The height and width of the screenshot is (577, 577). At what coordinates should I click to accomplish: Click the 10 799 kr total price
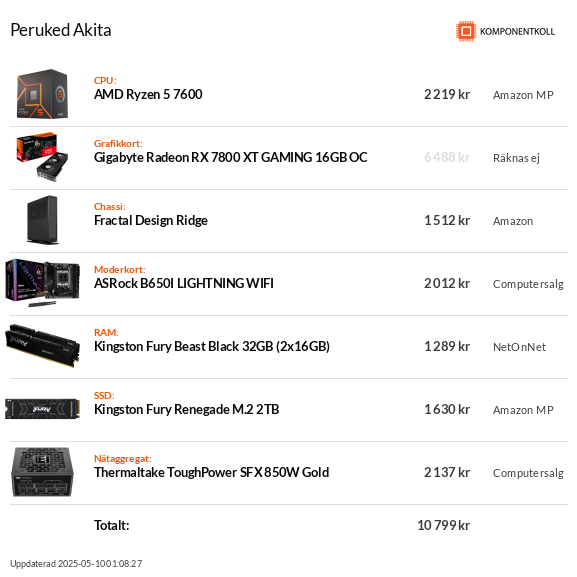(443, 525)
